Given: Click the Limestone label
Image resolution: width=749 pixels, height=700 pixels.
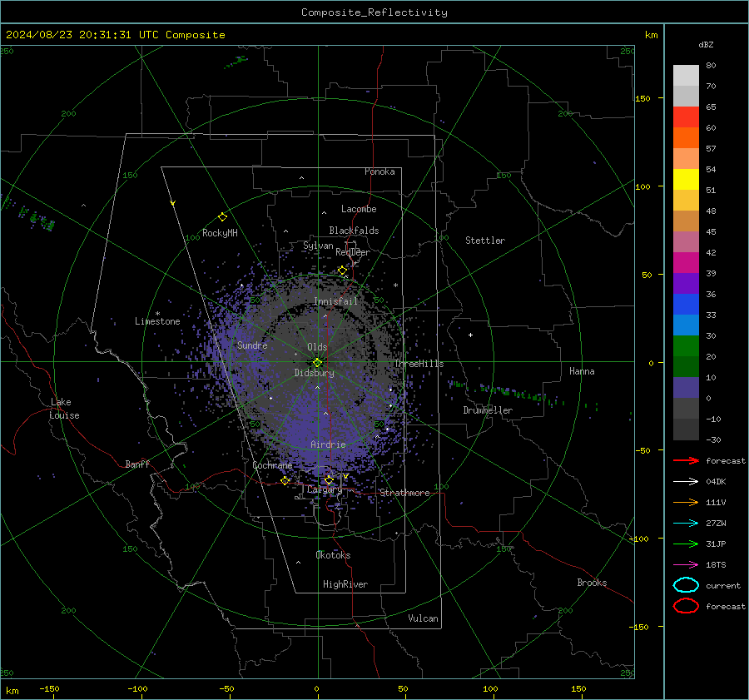Looking at the screenshot, I should click(x=157, y=321).
